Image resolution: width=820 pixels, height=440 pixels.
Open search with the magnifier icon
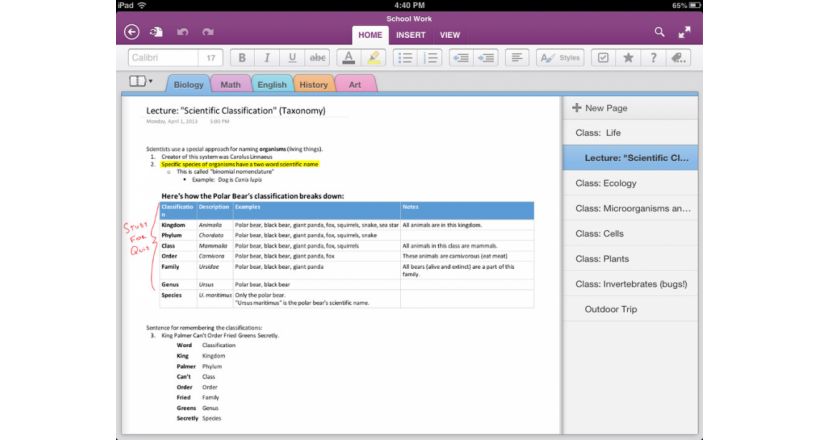coord(659,32)
